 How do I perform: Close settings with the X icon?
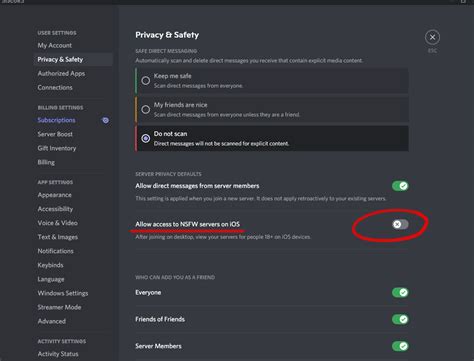point(432,37)
